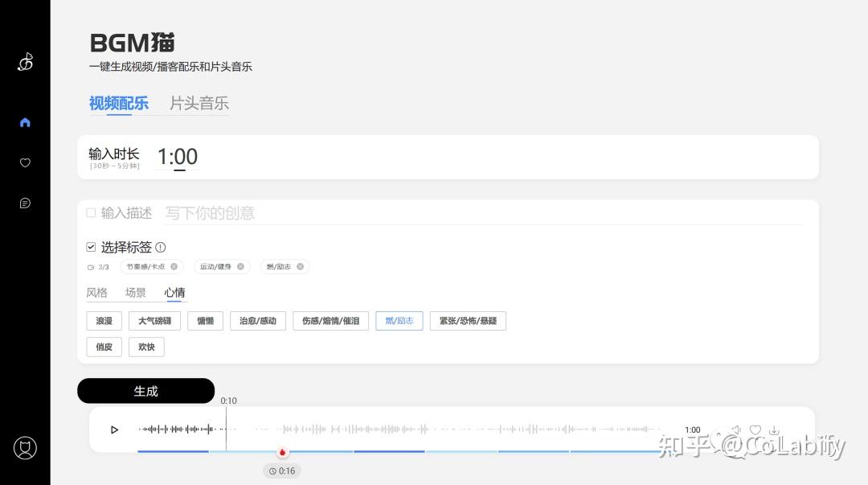Uncheck the 选择标签 checkbox
The height and width of the screenshot is (485, 868).
point(91,247)
